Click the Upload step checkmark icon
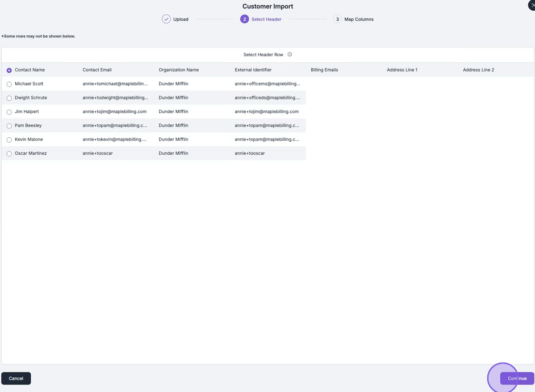The width and height of the screenshot is (535, 392). 166,19
